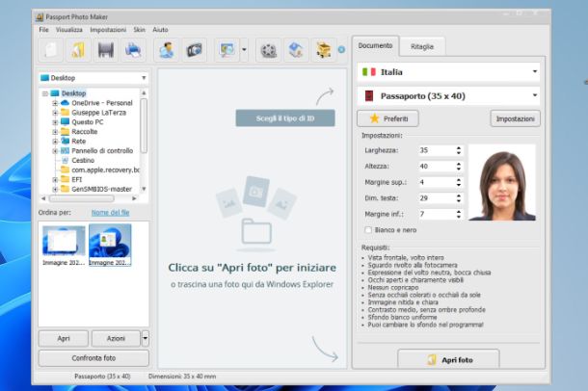Viewport: 588px width, 391px height.
Task: Open the Skin menu
Action: pos(139,30)
